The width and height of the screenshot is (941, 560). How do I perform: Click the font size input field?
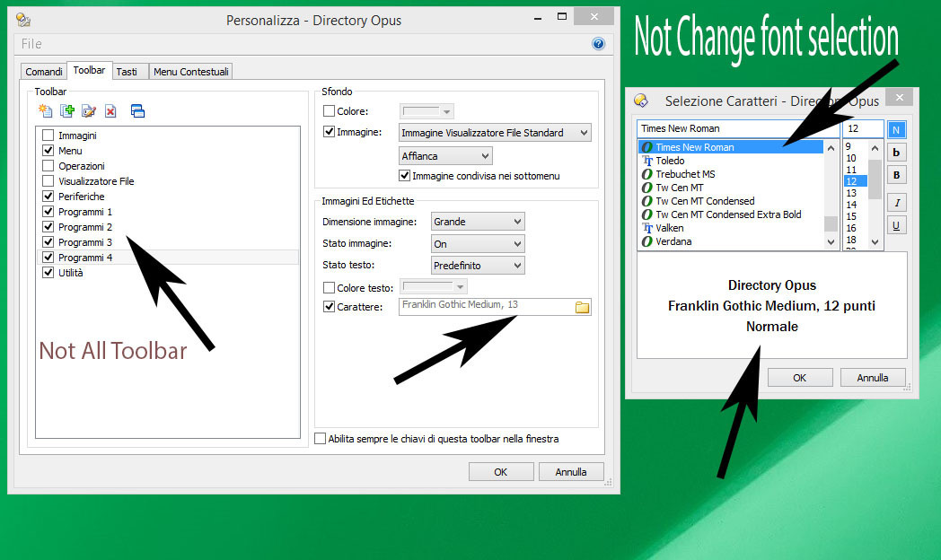(863, 128)
